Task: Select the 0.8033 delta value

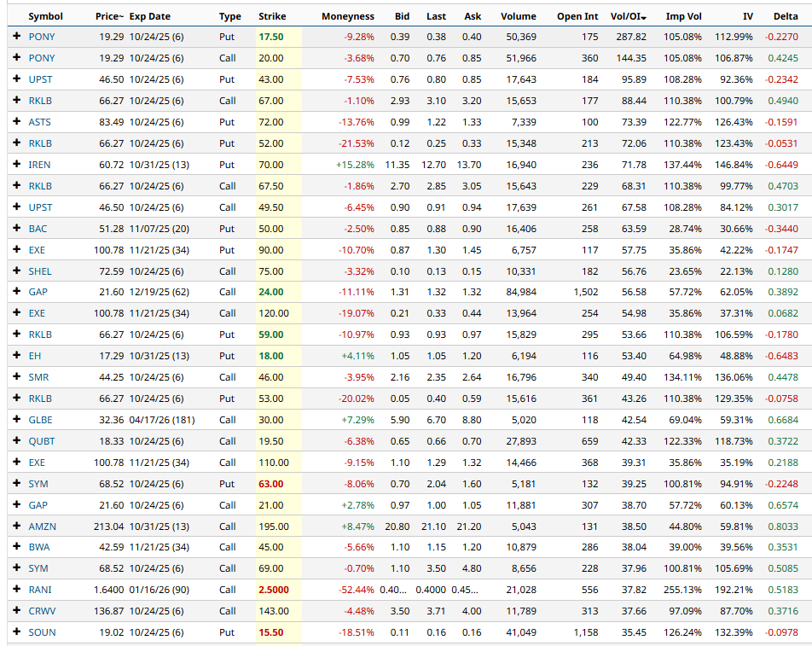Action: (x=783, y=527)
